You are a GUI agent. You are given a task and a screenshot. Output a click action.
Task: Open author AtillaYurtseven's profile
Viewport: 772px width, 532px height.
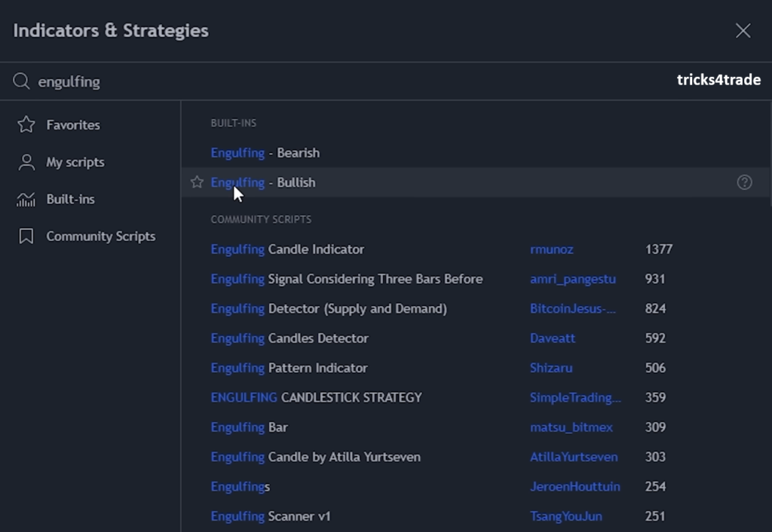tap(573, 457)
